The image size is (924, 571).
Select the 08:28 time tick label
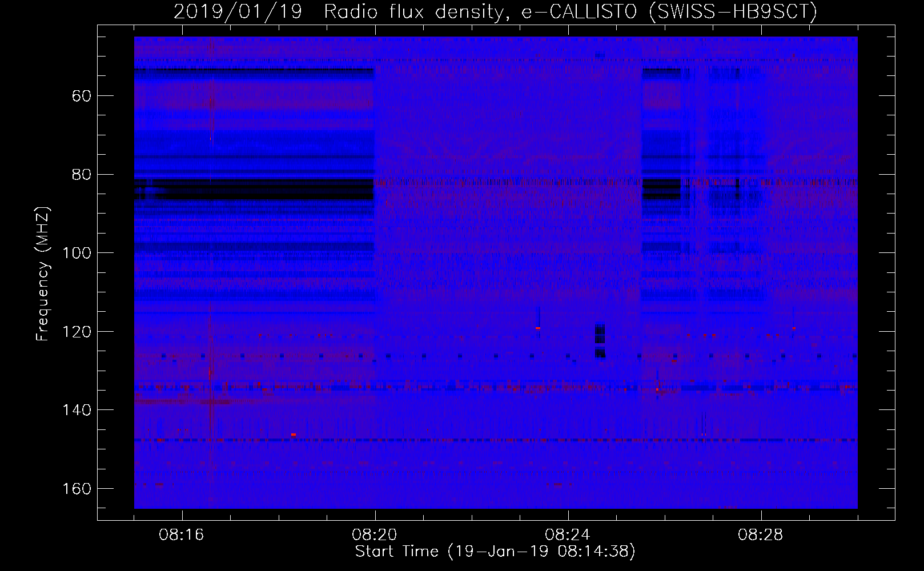(761, 535)
